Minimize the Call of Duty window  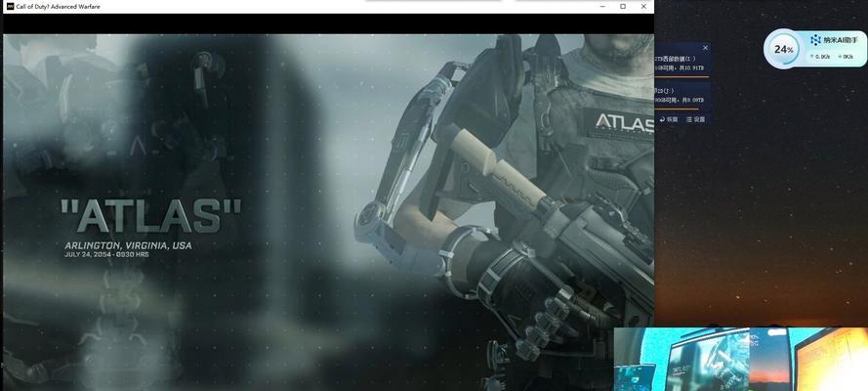(602, 7)
